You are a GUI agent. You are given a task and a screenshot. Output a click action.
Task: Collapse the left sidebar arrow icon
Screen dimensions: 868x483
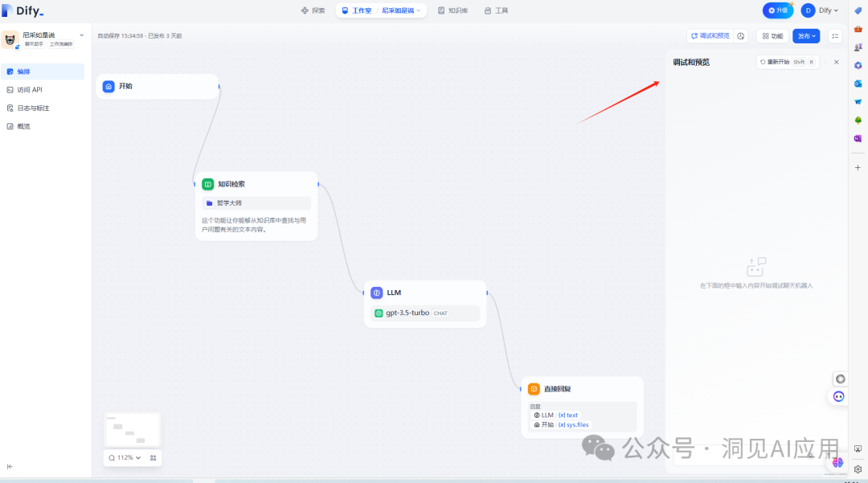pos(10,466)
